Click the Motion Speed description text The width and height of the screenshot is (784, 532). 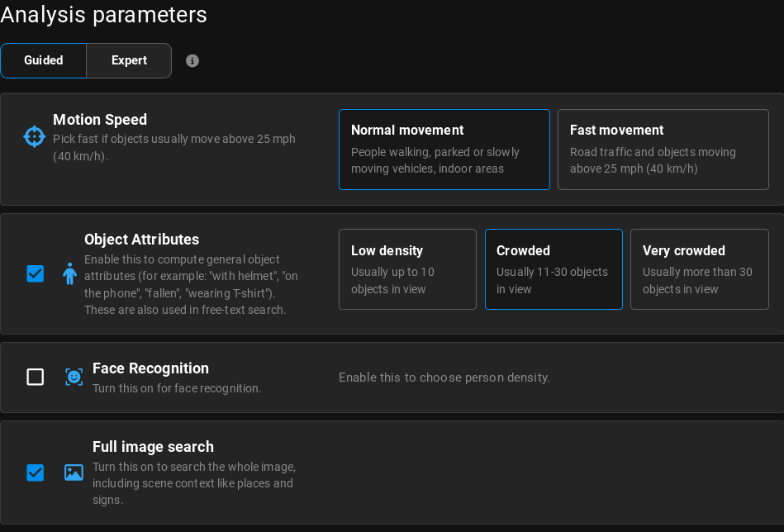tap(173, 147)
